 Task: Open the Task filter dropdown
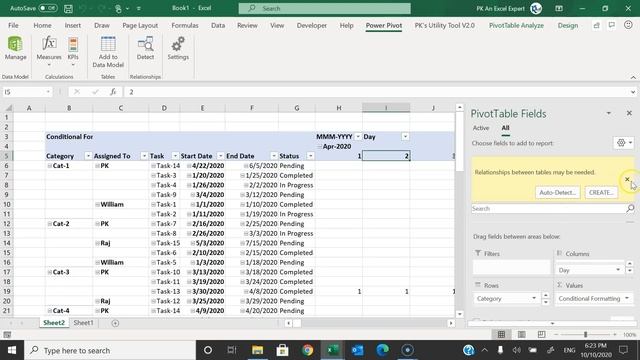click(175, 156)
